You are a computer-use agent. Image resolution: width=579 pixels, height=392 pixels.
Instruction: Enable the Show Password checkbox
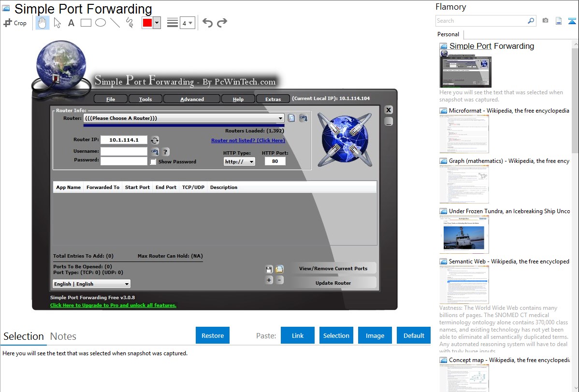[x=153, y=162]
